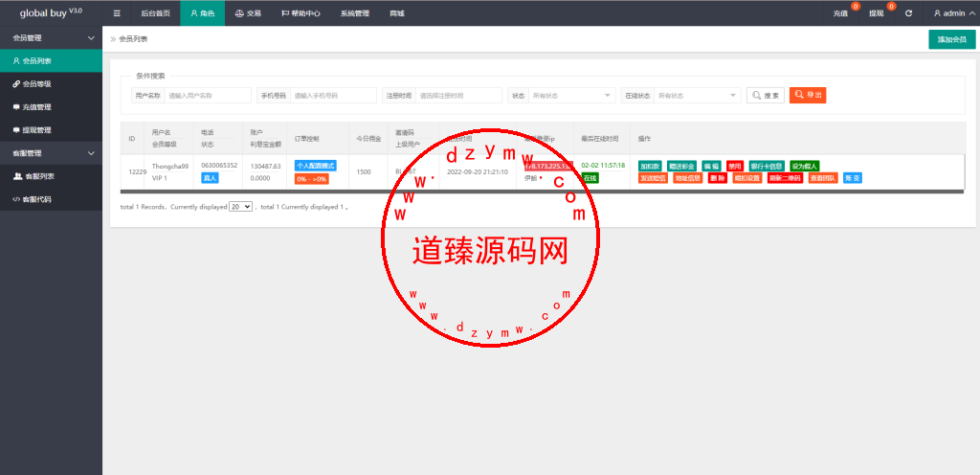The image size is (980, 475).
Task: Click the red 禁用 button
Action: pyautogui.click(x=734, y=167)
